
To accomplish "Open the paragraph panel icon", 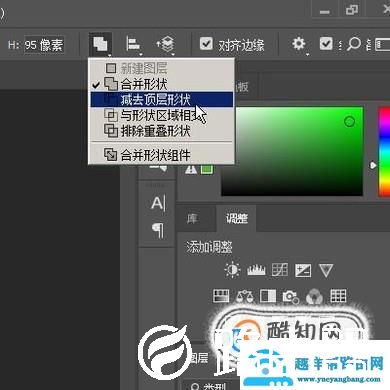I will [x=158, y=230].
